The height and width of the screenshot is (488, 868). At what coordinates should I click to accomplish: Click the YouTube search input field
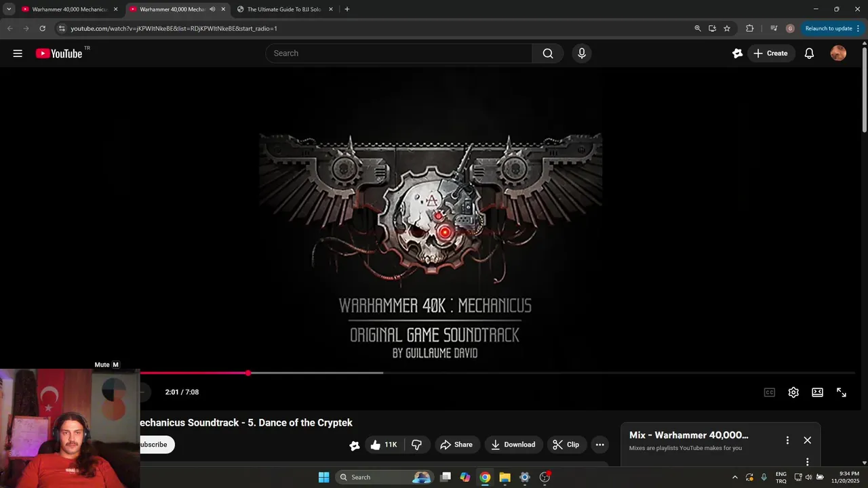coord(399,54)
